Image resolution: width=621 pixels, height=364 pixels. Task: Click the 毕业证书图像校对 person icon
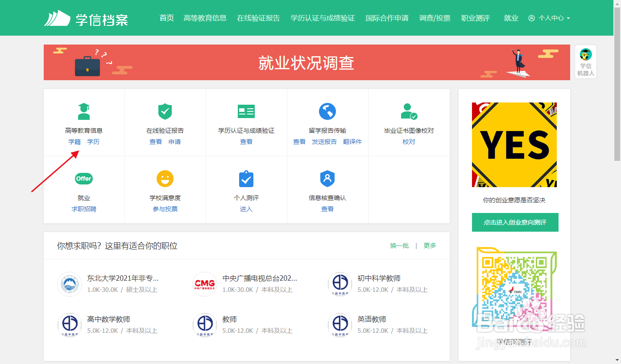click(409, 111)
